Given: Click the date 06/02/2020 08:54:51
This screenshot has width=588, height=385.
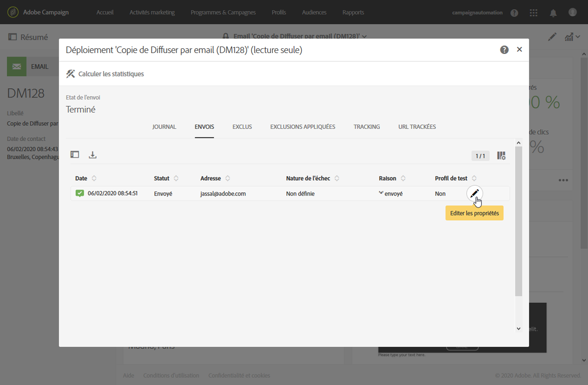Looking at the screenshot, I should coord(112,194).
